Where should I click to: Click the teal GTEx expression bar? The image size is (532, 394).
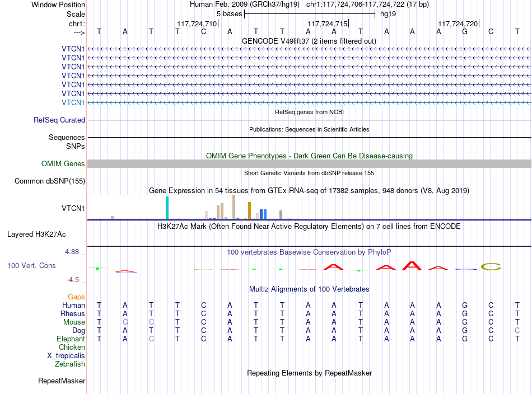(167, 208)
